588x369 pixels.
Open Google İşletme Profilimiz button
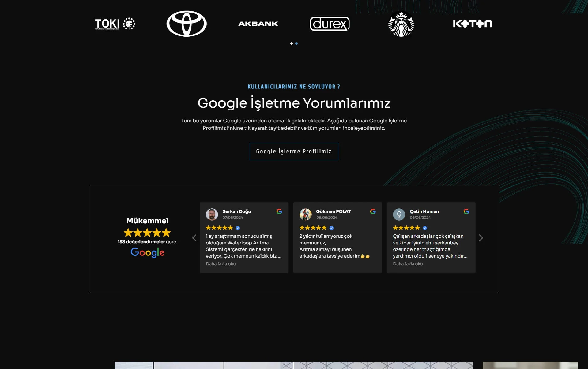pyautogui.click(x=294, y=151)
